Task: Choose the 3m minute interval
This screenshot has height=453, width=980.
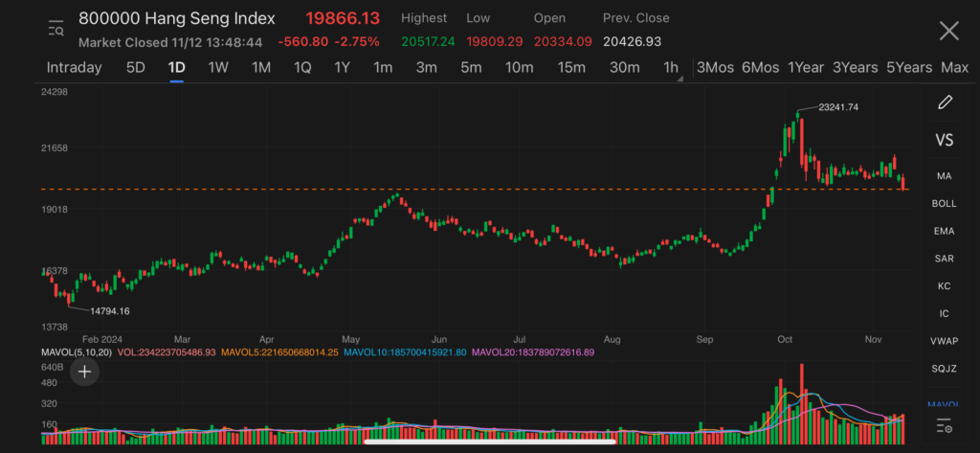Action: coord(426,68)
